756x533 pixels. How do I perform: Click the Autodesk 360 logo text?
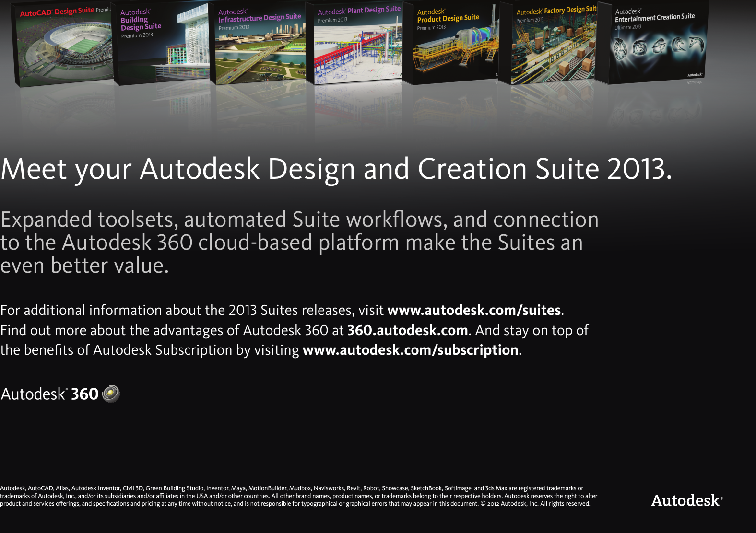click(x=49, y=394)
